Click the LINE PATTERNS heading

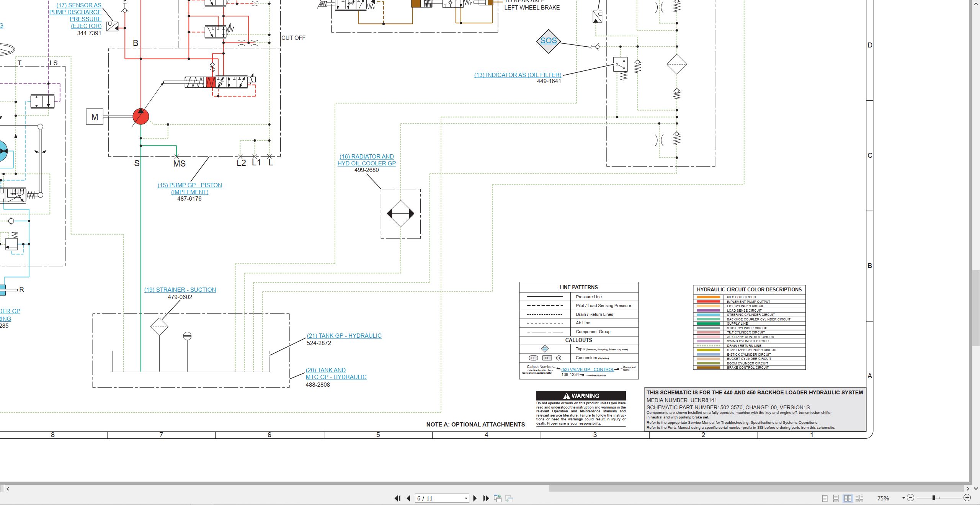[578, 287]
